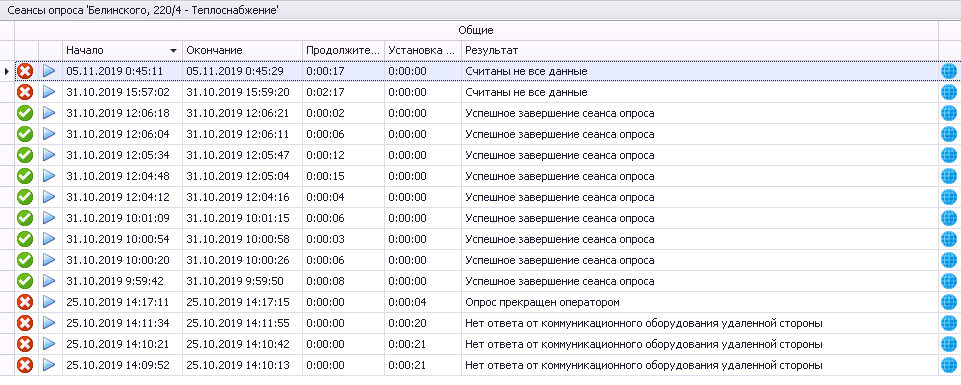Click the globe icon for session 31.10.2019 12:06:04

[948, 134]
